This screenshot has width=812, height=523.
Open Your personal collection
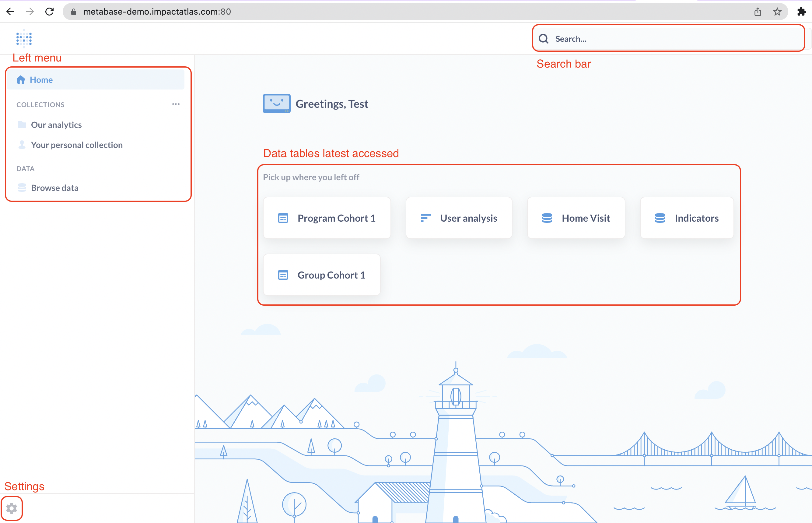[77, 145]
